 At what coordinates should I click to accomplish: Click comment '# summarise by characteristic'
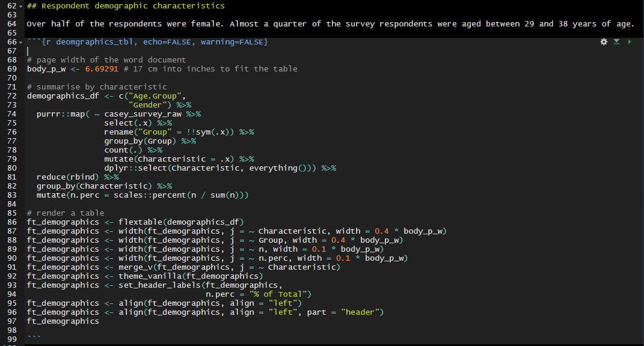pyautogui.click(x=97, y=87)
